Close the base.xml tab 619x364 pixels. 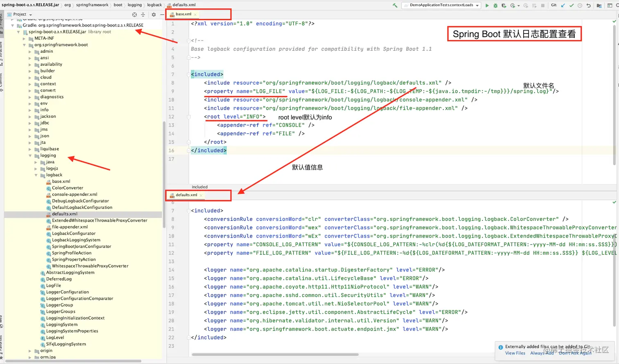click(195, 14)
